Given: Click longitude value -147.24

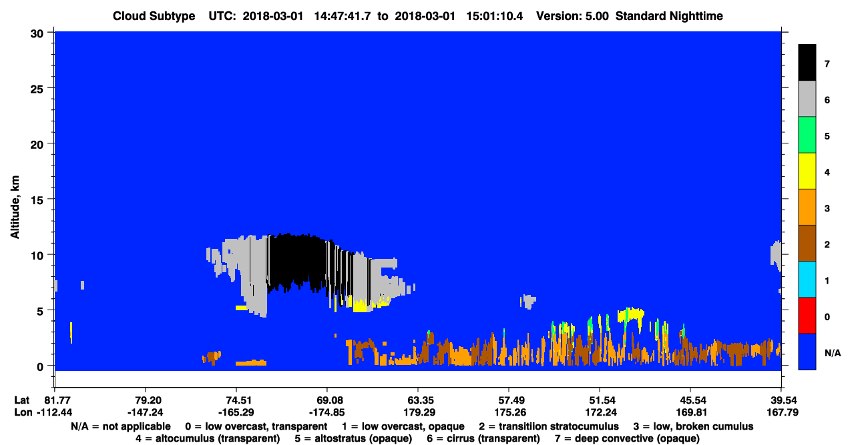Looking at the screenshot, I should (145, 412).
